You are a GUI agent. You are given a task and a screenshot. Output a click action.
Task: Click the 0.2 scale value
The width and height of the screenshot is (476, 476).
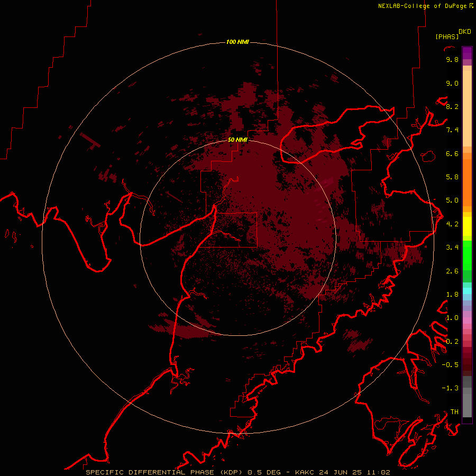point(452,342)
